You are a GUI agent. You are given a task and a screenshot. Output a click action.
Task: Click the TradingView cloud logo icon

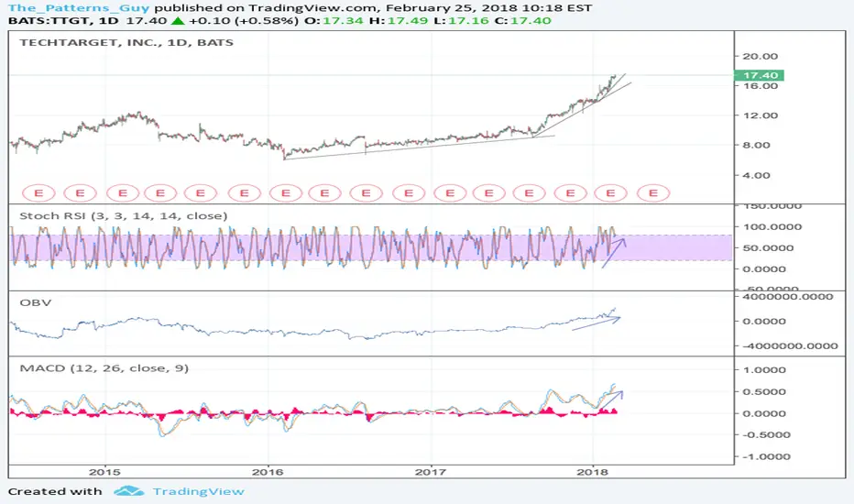click(x=129, y=491)
